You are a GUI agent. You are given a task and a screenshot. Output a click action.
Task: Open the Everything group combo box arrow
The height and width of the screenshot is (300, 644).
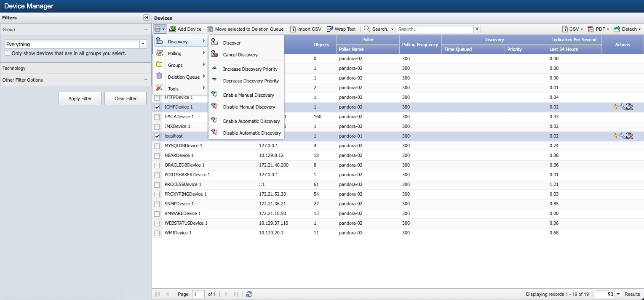pos(143,44)
